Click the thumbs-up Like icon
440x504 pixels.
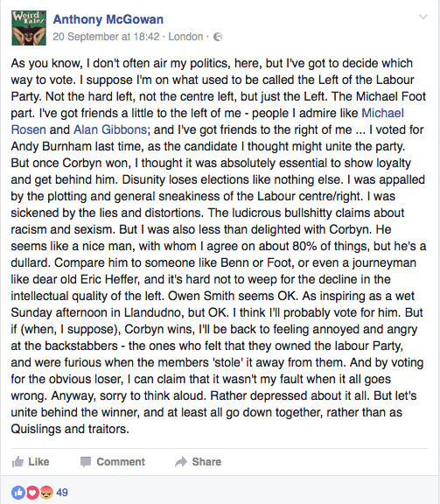point(17,462)
